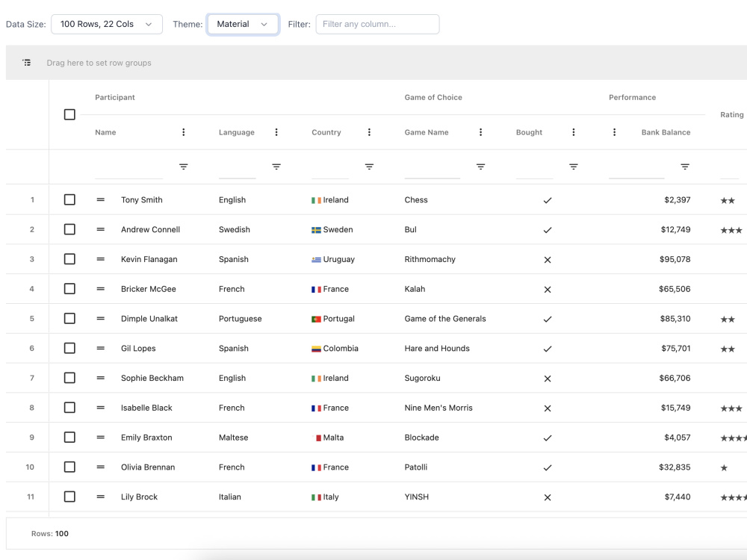The image size is (747, 560).
Task: Open the Language column three-dot menu
Action: [276, 132]
